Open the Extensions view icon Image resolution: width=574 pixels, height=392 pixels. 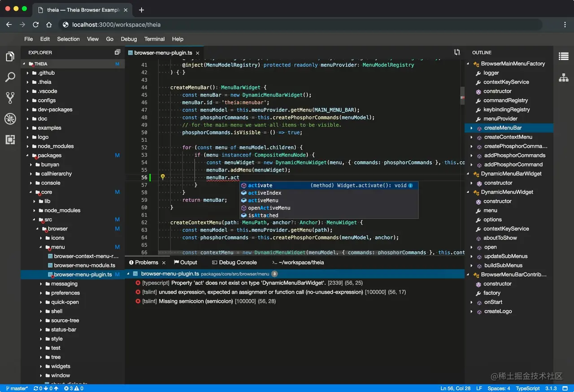(10, 139)
